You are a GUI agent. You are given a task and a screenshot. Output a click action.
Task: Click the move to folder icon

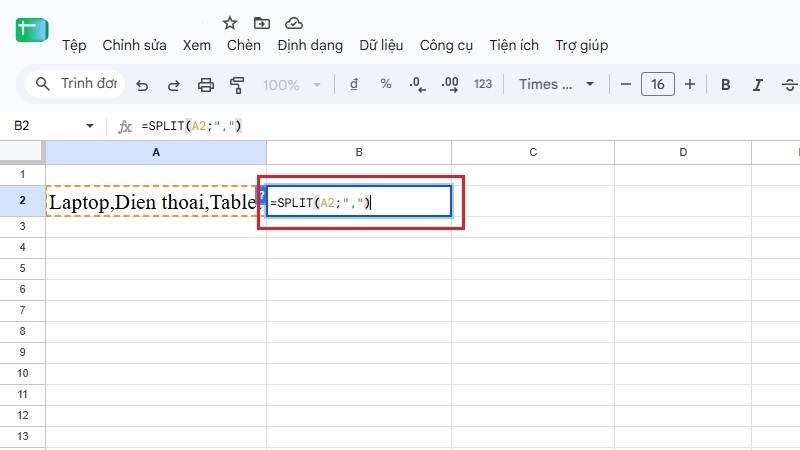pos(262,23)
